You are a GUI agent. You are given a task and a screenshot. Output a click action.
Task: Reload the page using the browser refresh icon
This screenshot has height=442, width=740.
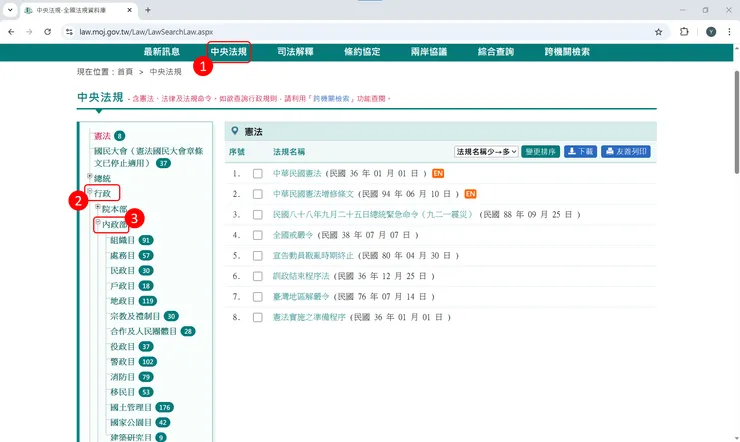point(48,31)
